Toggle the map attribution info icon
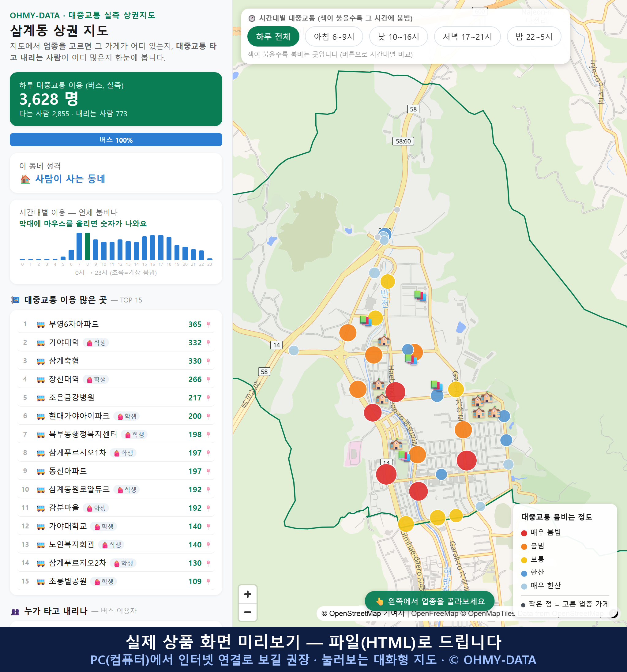627x672 pixels. (x=614, y=613)
